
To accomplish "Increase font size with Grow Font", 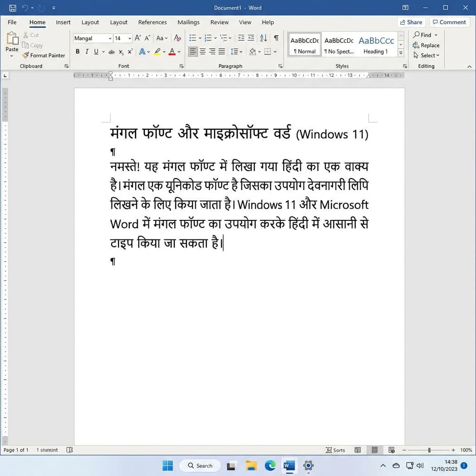I will [x=138, y=38].
